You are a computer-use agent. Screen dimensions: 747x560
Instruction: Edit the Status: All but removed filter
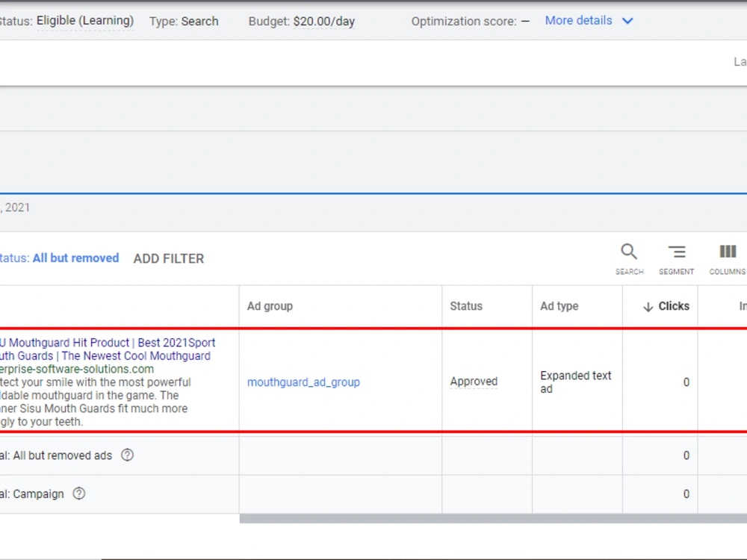click(59, 258)
